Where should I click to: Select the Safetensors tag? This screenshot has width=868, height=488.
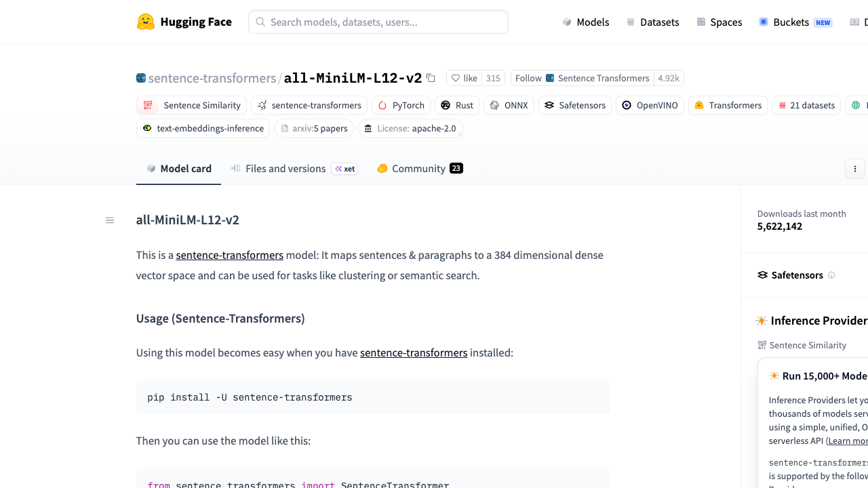coord(575,105)
